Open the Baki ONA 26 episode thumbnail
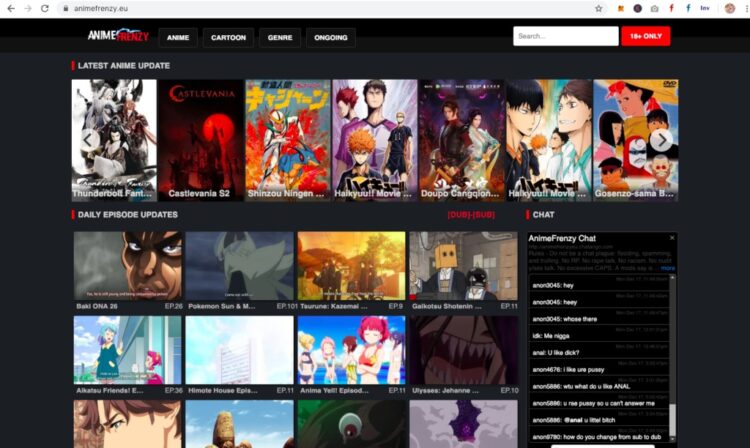Image resolution: width=750 pixels, height=448 pixels. point(128,266)
